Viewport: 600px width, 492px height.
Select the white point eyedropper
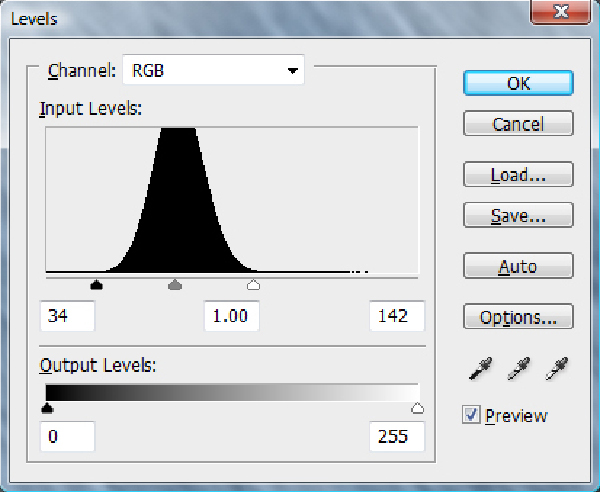click(556, 368)
